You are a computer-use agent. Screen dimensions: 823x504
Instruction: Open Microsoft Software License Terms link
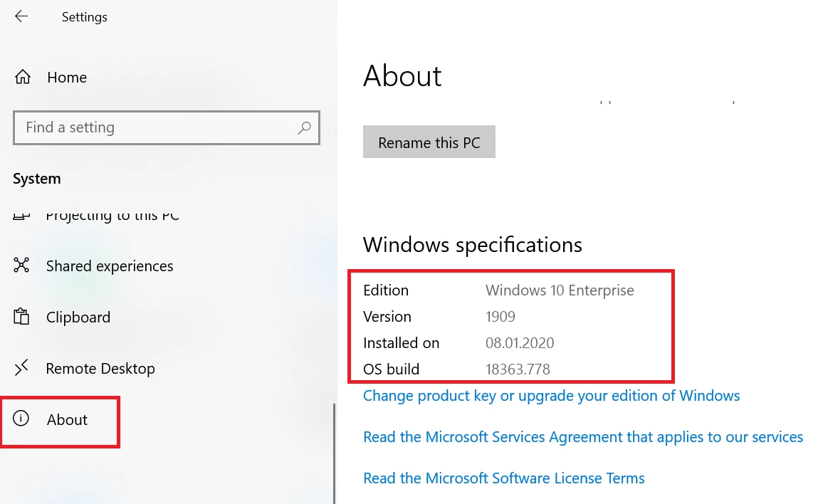click(x=504, y=478)
